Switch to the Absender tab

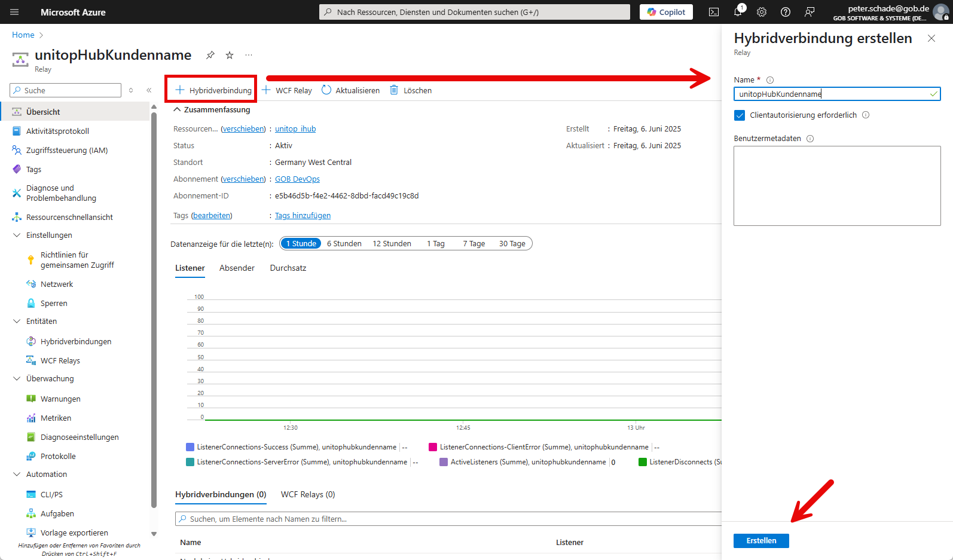pyautogui.click(x=237, y=268)
